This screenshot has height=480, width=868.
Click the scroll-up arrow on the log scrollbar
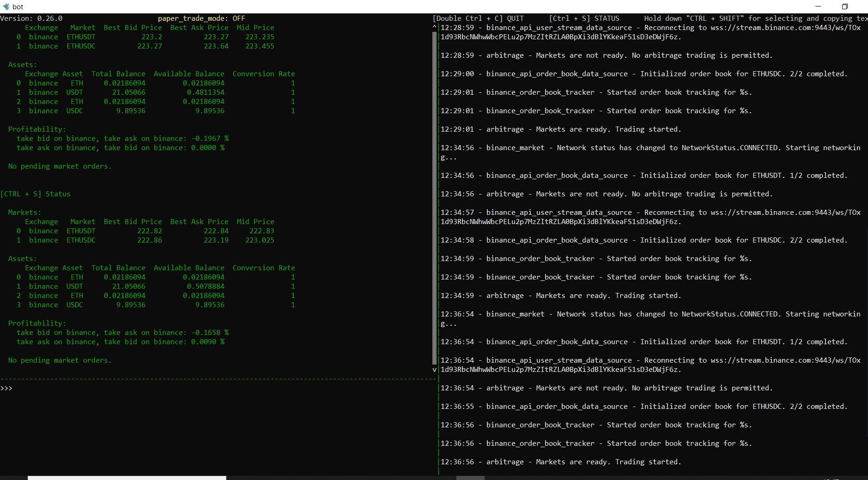click(434, 27)
